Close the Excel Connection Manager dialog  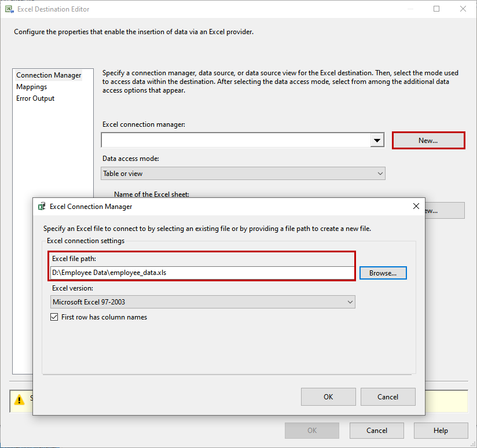416,206
